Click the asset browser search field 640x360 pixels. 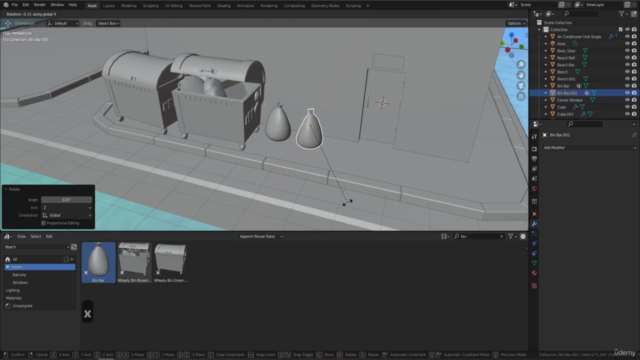(479, 236)
